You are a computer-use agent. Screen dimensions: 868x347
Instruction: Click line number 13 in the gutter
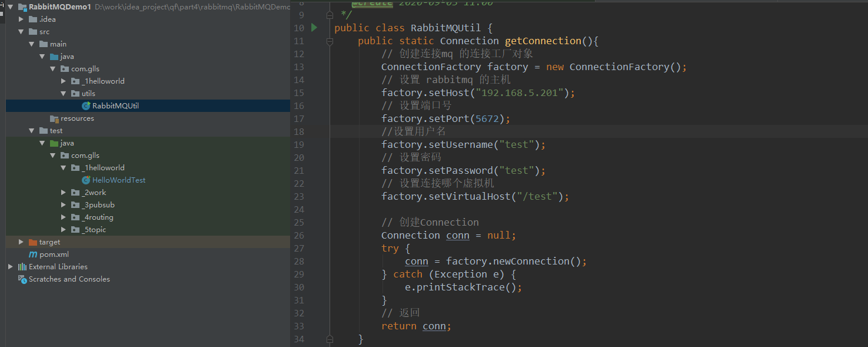click(x=298, y=67)
